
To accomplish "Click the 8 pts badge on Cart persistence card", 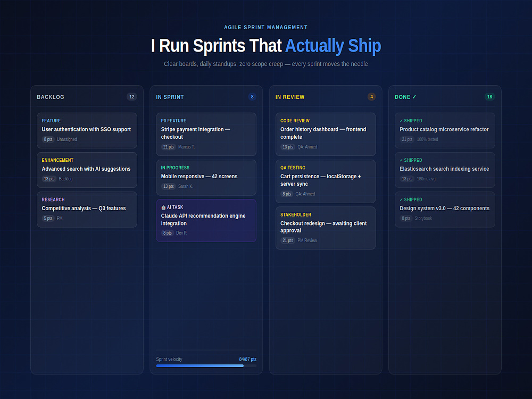I will (x=287, y=194).
